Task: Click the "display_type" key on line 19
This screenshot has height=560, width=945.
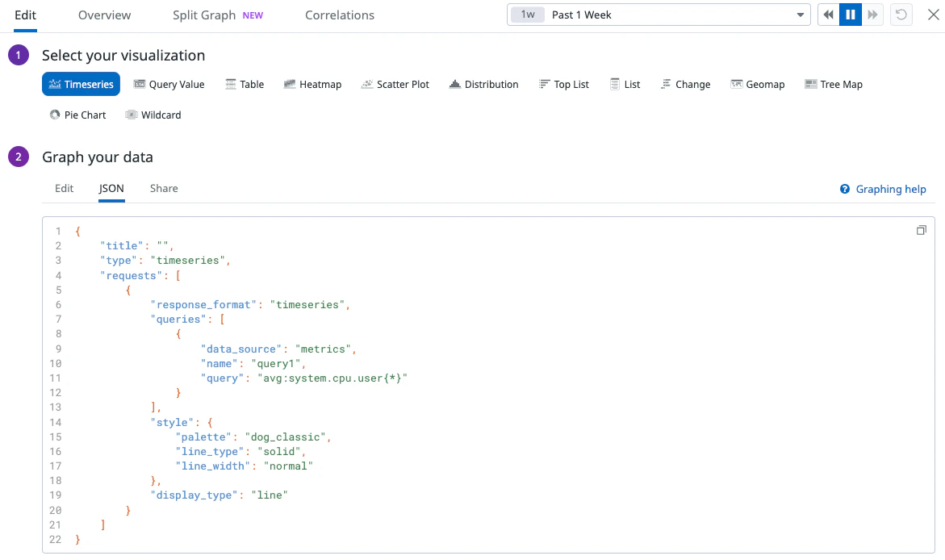Action: [194, 495]
